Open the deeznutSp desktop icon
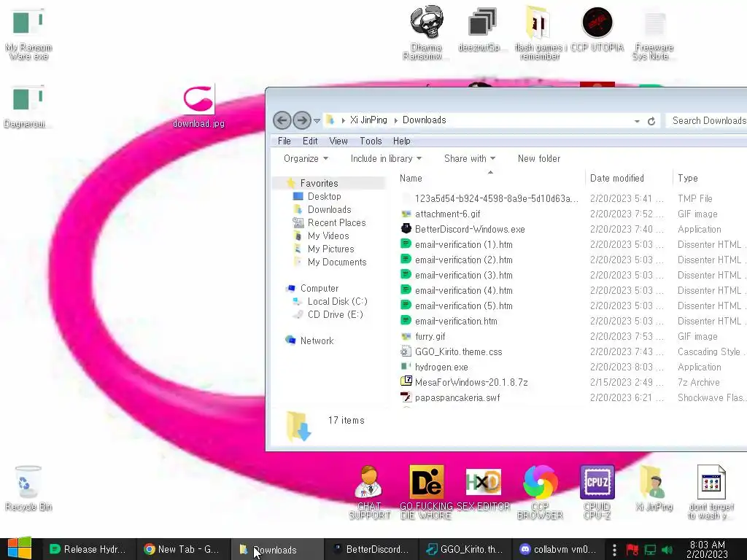Image resolution: width=747 pixels, height=560 pixels. [482, 28]
